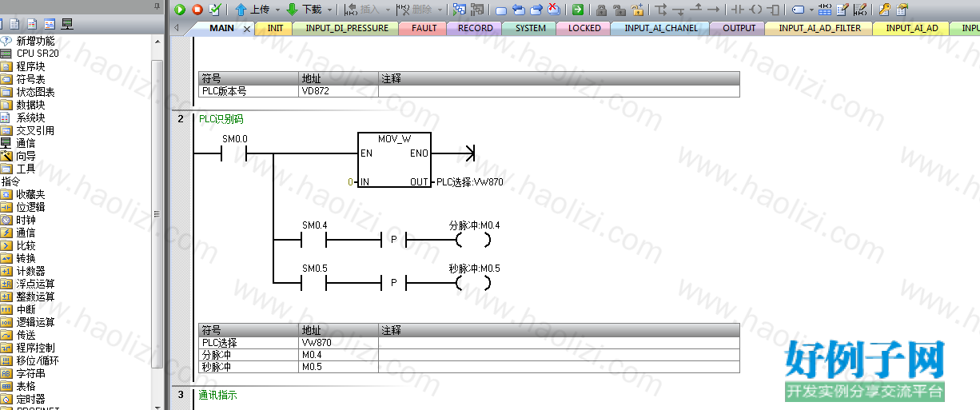
Task: Open the FAULT program tab
Action: 424,28
